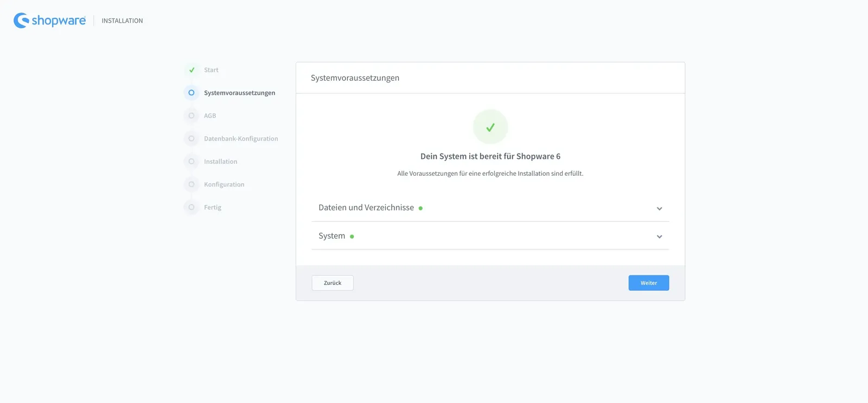Go to the Start step label

pos(211,70)
